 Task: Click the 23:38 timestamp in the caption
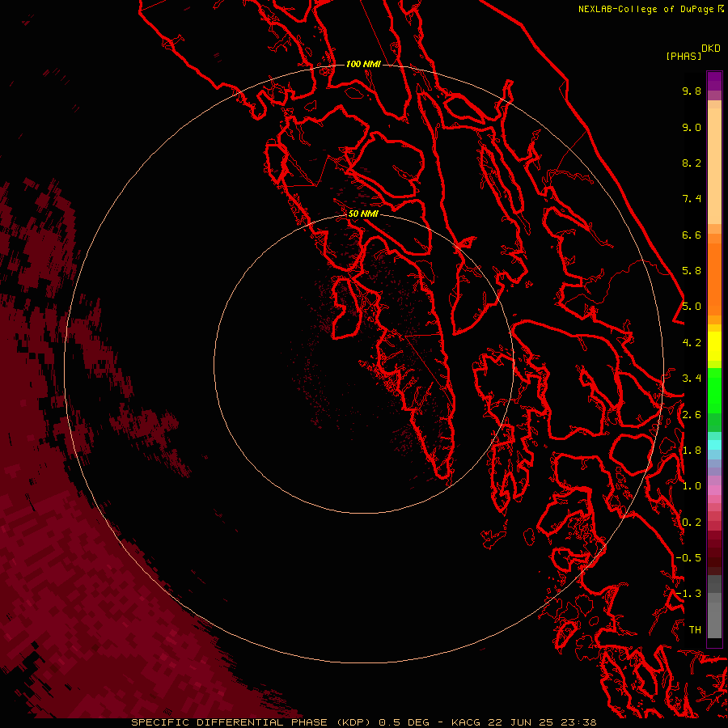[x=578, y=722]
